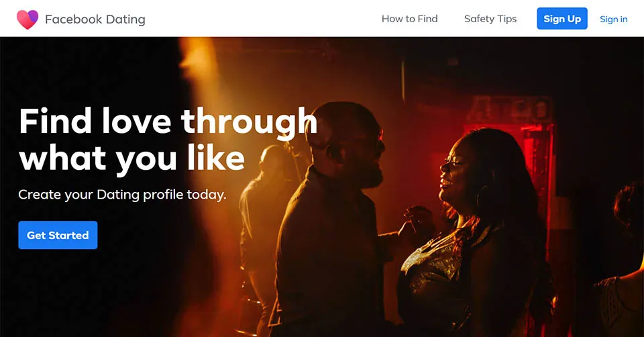The image size is (644, 337).
Task: Click 'Create your Dating profile today.' subheading
Action: pyautogui.click(x=122, y=195)
